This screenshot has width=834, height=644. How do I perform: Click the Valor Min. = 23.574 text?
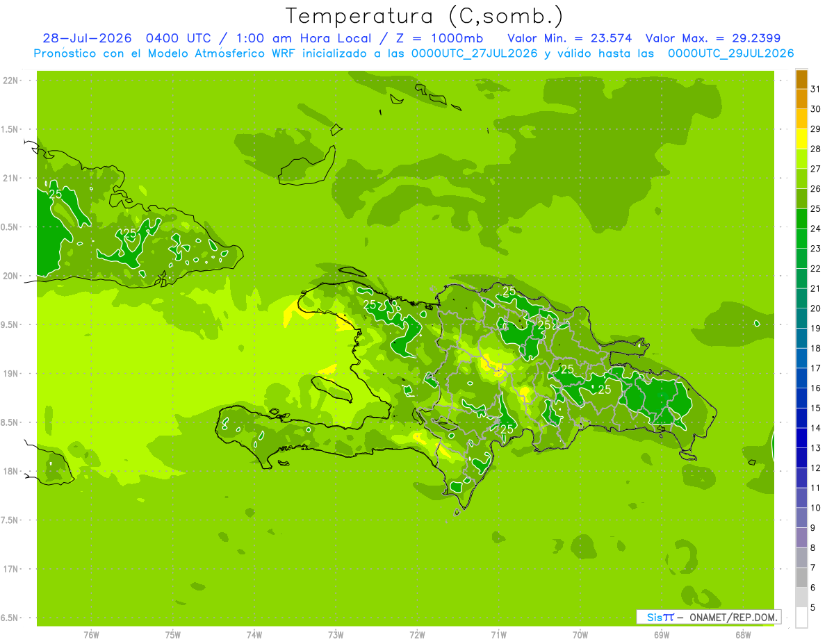pyautogui.click(x=569, y=38)
